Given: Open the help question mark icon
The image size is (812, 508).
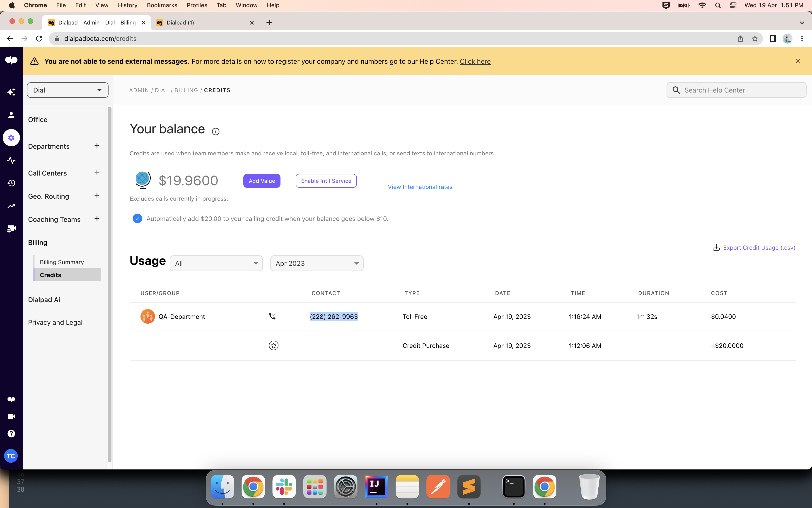Looking at the screenshot, I should pos(11,433).
